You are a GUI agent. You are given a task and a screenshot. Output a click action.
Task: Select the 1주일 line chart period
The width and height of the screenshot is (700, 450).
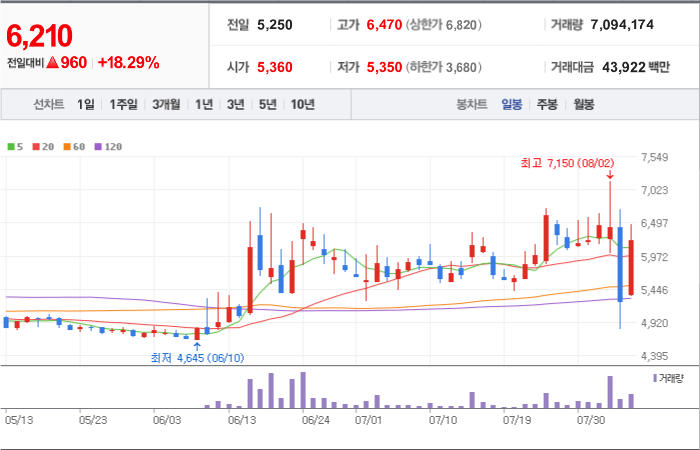(123, 105)
